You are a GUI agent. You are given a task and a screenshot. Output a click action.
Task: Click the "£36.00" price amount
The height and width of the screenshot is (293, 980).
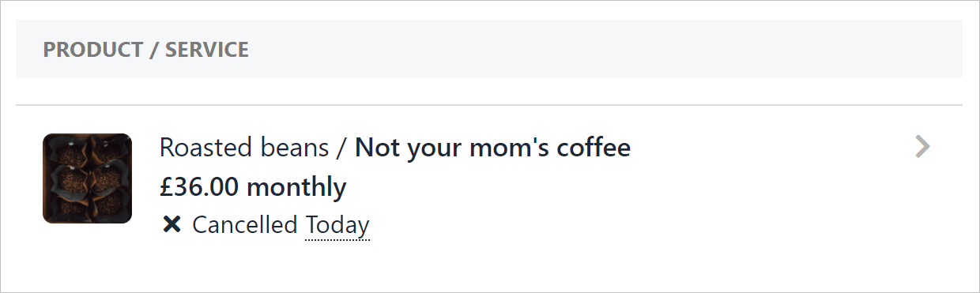tap(200, 187)
